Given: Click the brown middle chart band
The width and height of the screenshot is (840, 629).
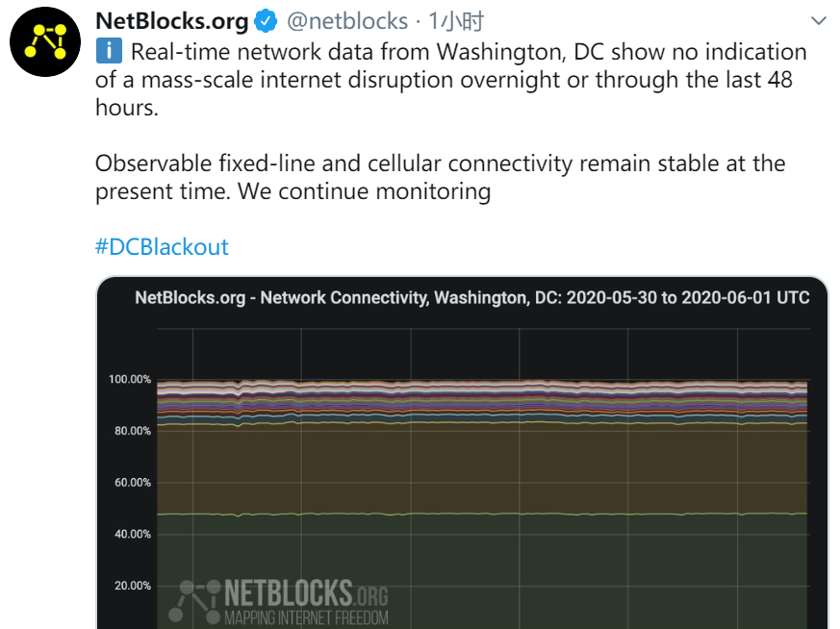Looking at the screenshot, I should pyautogui.click(x=482, y=468).
